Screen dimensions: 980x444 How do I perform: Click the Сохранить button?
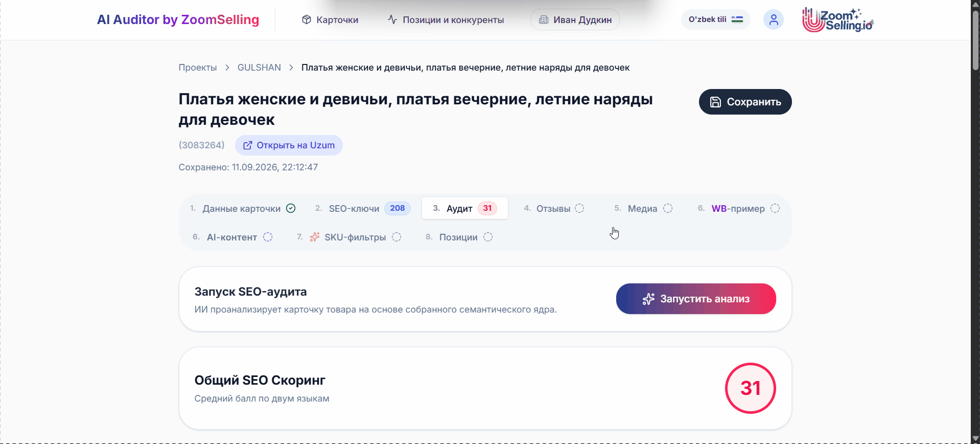[745, 102]
